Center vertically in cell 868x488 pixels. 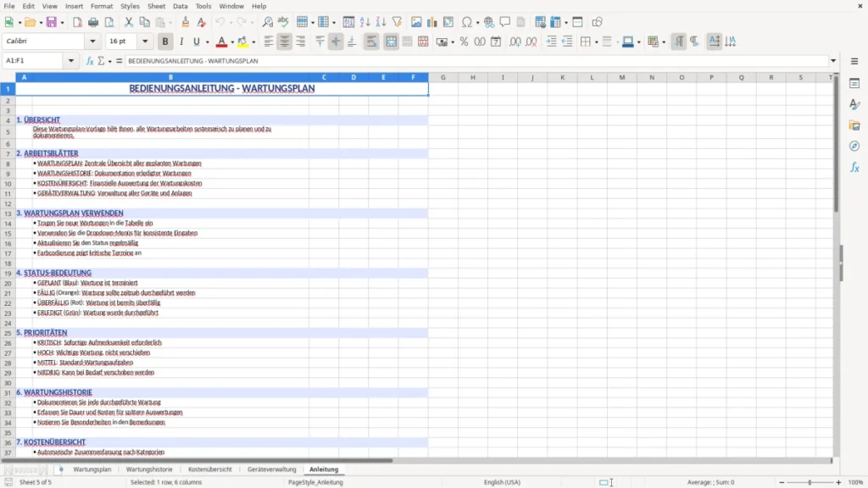tap(336, 42)
